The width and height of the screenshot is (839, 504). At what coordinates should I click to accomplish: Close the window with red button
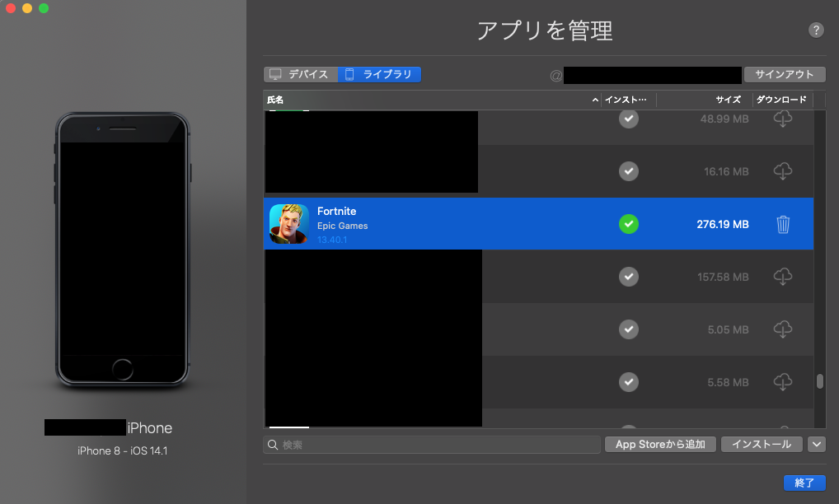click(x=10, y=8)
